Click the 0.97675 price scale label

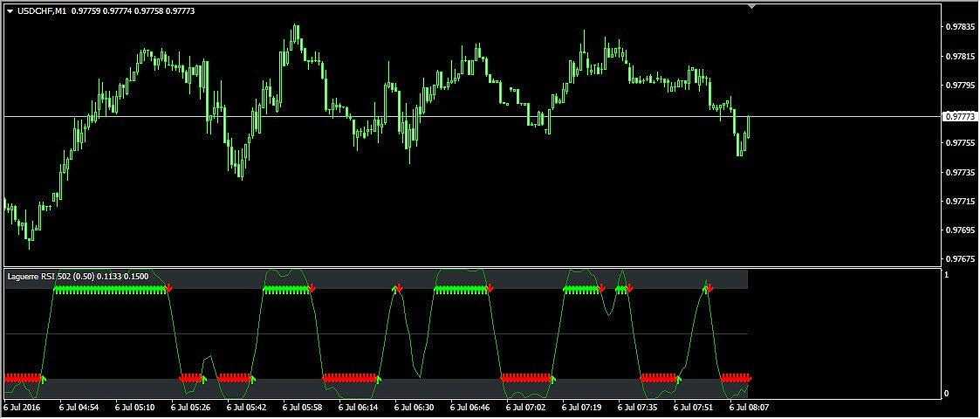[x=961, y=259]
